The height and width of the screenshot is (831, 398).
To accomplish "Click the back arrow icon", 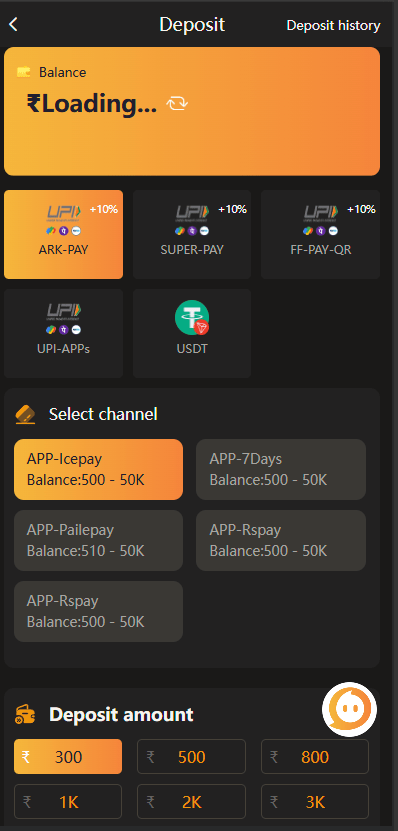I will coord(13,24).
